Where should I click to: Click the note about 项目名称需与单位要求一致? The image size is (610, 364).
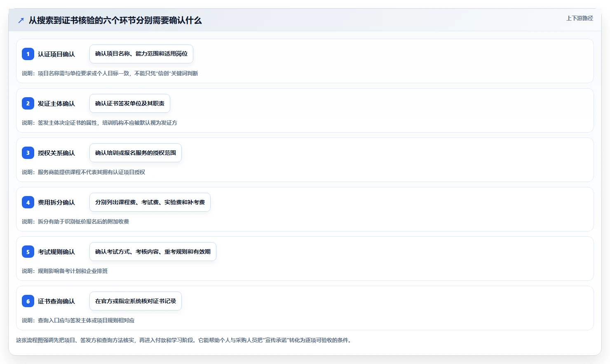point(110,73)
